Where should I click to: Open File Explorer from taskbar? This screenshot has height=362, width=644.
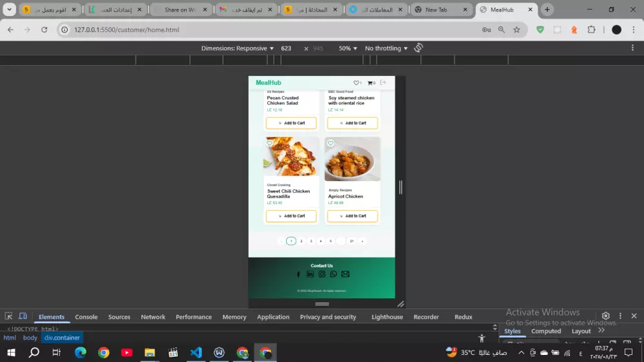[150, 352]
